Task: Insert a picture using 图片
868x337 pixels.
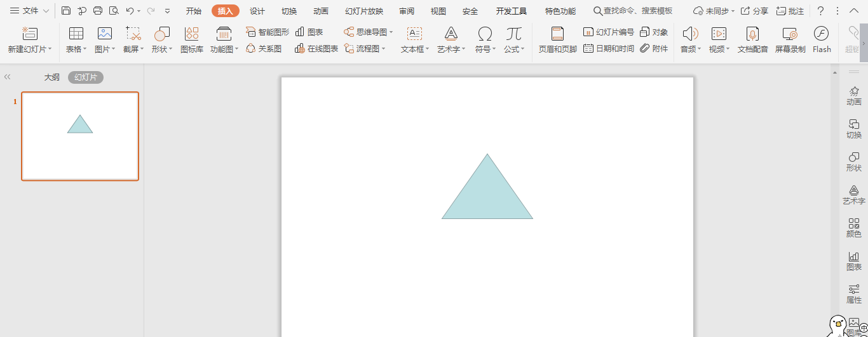Action: tap(105, 39)
